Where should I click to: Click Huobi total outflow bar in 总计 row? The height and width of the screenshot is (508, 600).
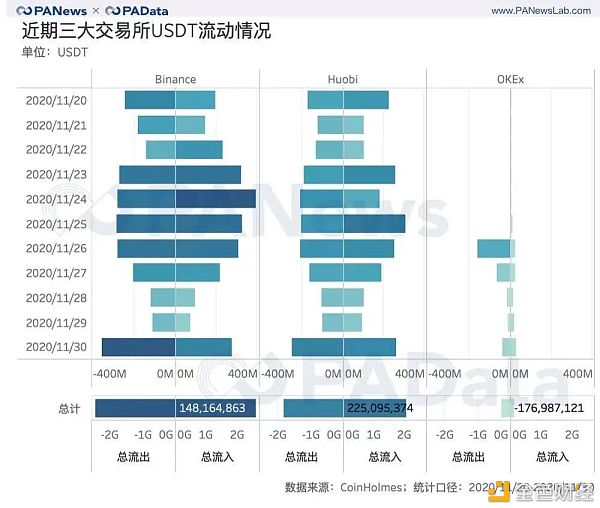[x=313, y=408]
